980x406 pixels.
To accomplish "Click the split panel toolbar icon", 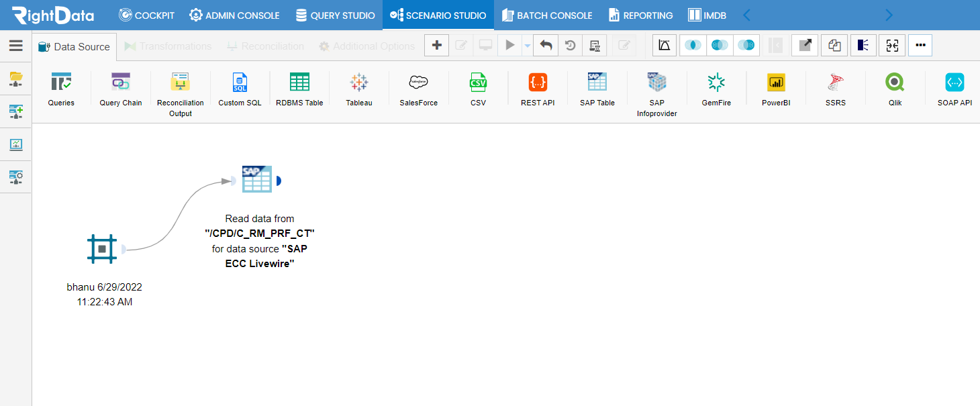I will [863, 45].
